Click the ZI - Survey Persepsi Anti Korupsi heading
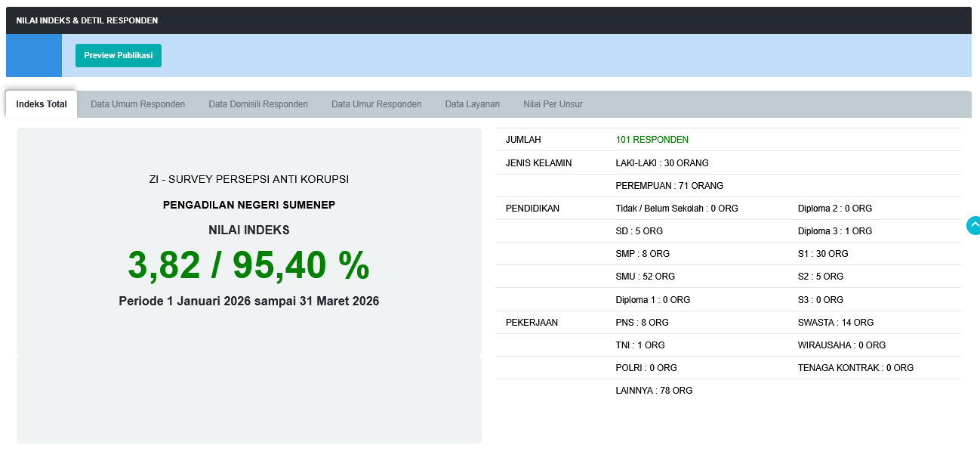The width and height of the screenshot is (980, 467). coord(248,179)
